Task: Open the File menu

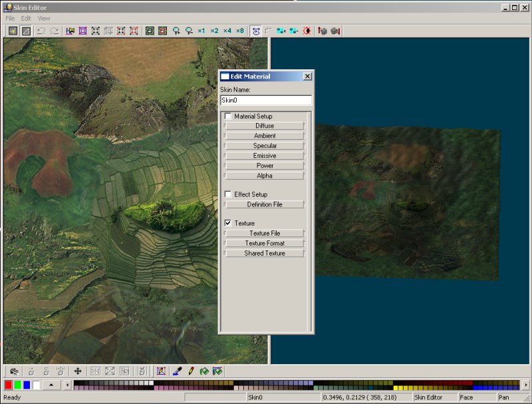Action: point(10,18)
